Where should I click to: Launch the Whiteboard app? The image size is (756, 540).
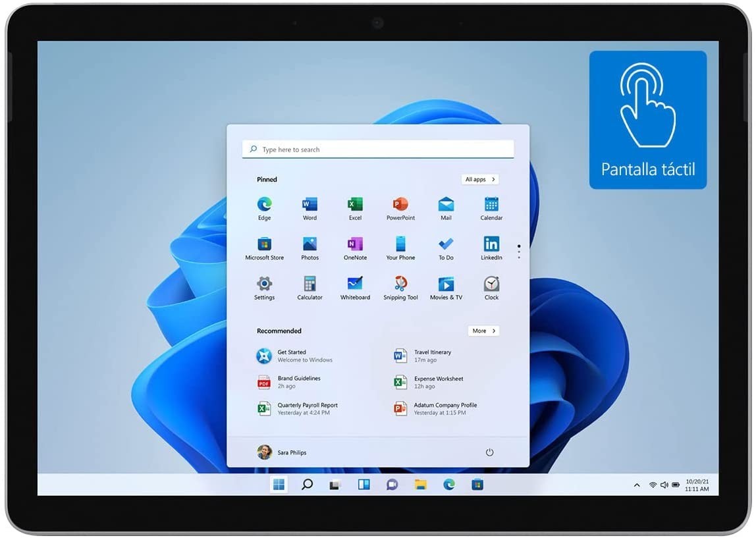[x=356, y=288]
